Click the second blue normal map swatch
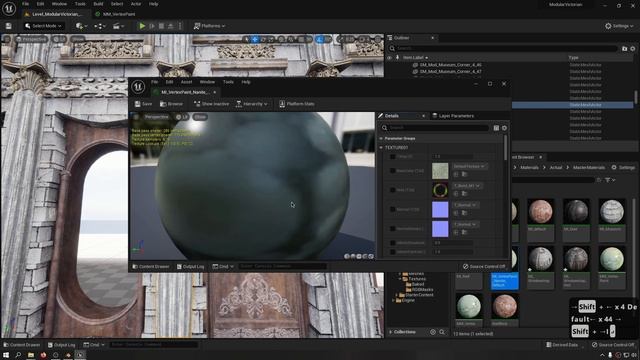The image size is (640, 360). (x=440, y=229)
